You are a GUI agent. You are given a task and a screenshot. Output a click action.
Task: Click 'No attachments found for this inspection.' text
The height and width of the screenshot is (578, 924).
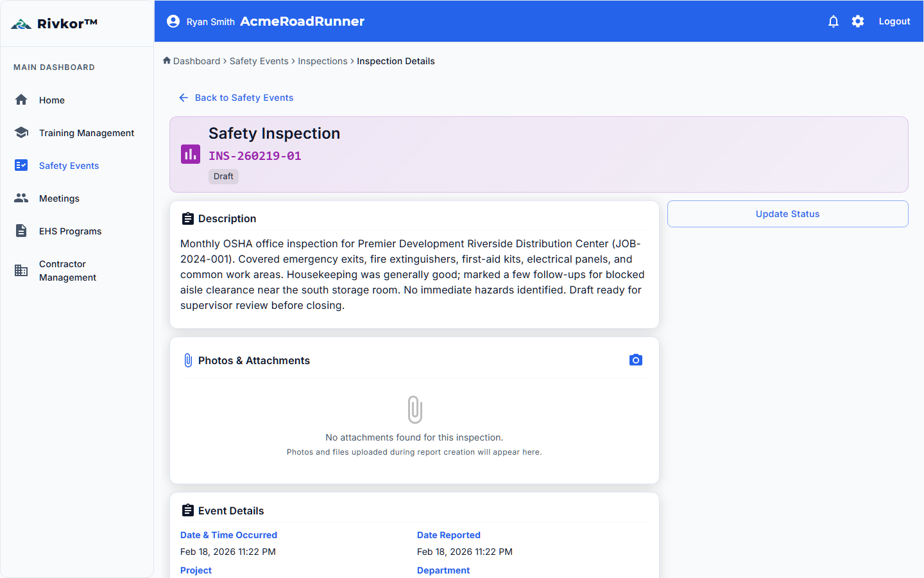(415, 437)
